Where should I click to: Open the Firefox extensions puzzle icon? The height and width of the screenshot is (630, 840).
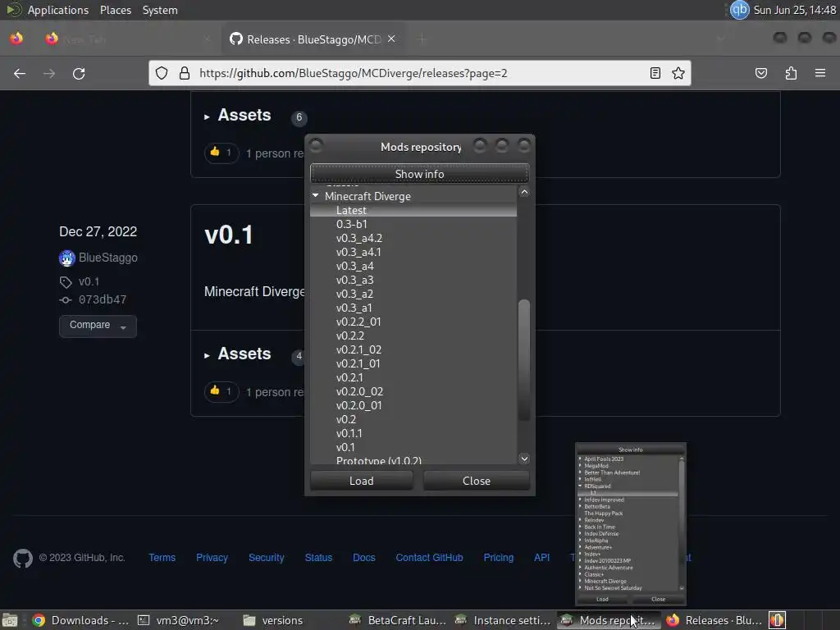[x=791, y=73]
